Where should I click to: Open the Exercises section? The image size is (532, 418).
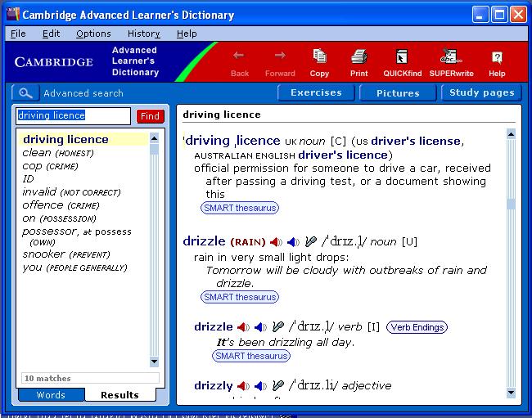(316, 92)
